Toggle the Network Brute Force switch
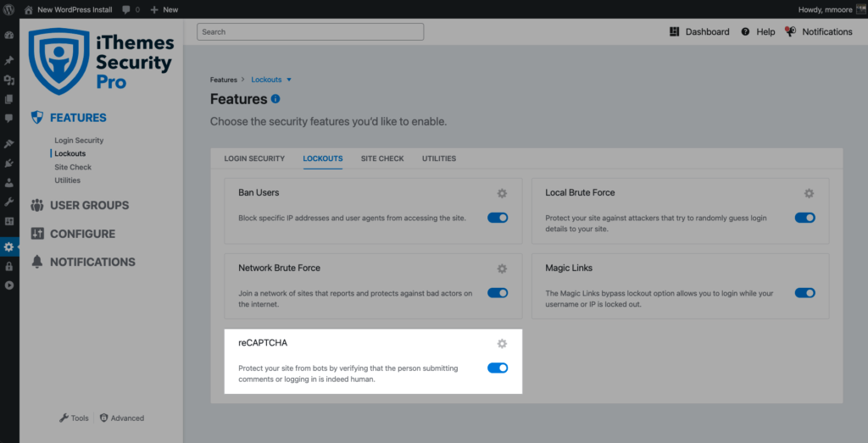Screen dimensions: 868x443 click(497, 293)
